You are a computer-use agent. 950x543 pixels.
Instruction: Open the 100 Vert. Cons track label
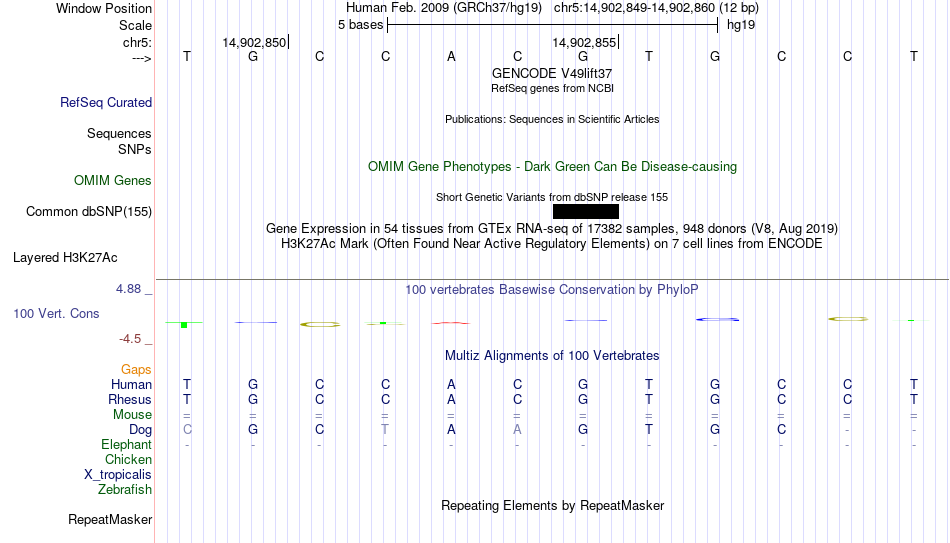click(x=56, y=313)
